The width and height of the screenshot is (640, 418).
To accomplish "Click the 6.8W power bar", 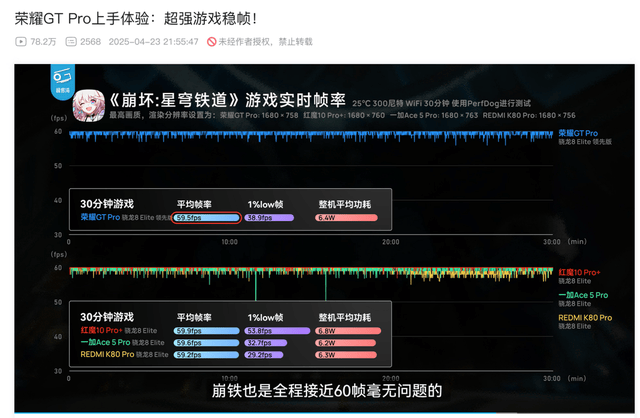I will click(x=348, y=331).
